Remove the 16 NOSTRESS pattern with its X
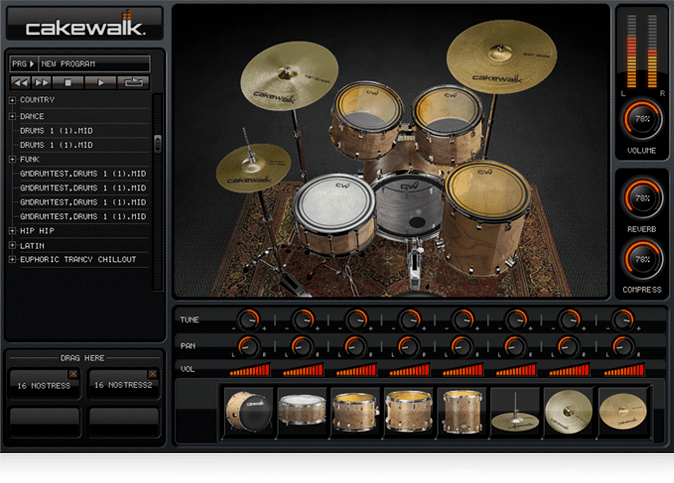This screenshot has width=674, height=483. pyautogui.click(x=74, y=373)
